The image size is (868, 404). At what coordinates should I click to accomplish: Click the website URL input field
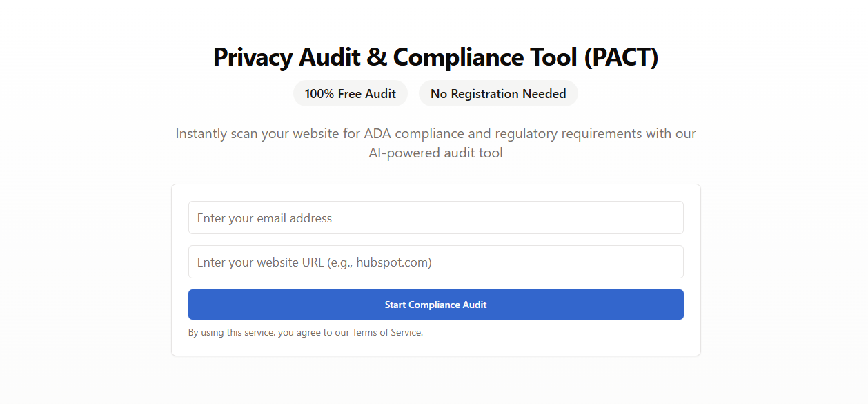(435, 262)
